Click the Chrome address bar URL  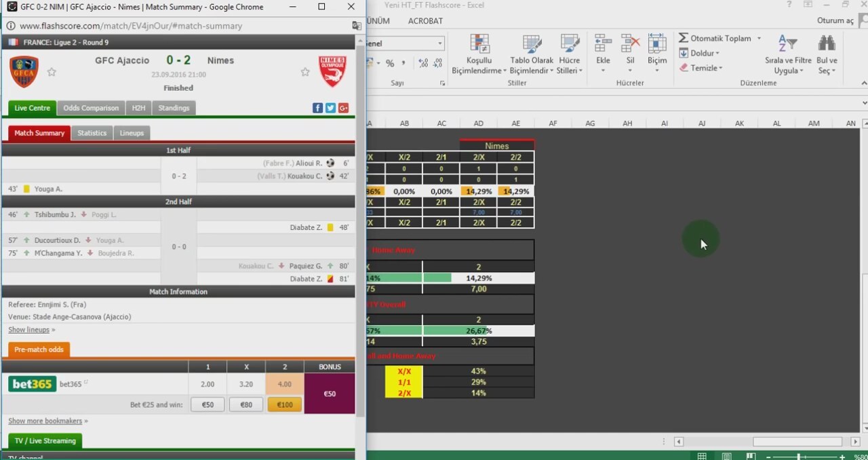click(131, 26)
